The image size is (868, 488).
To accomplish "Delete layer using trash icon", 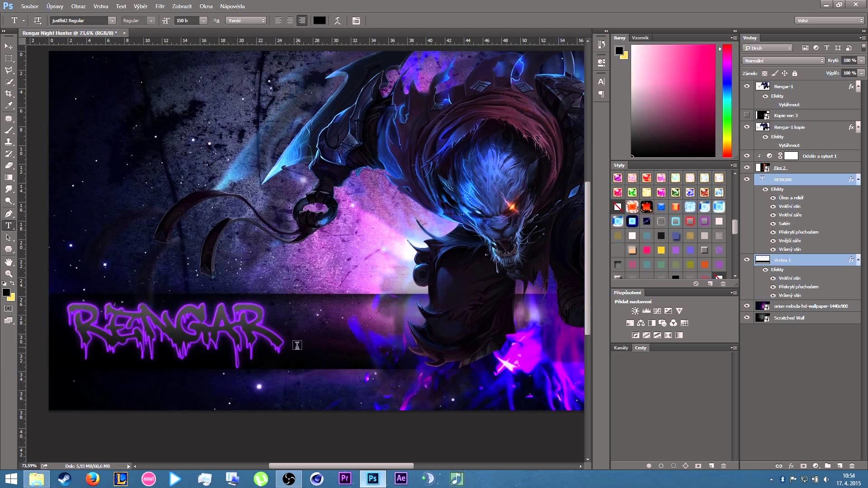I will tap(852, 466).
